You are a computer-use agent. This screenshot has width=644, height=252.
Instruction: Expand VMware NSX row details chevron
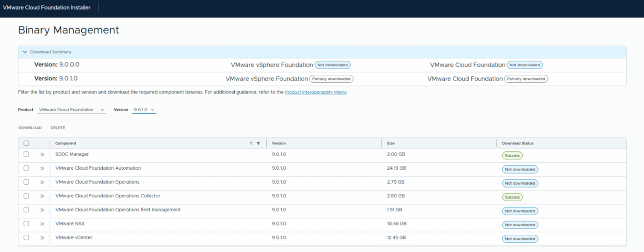[42, 224]
